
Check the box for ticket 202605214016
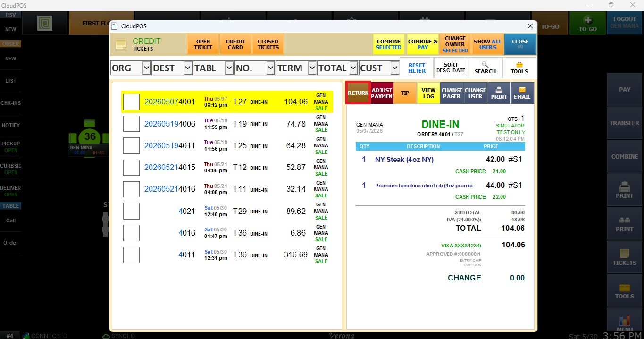(x=131, y=189)
